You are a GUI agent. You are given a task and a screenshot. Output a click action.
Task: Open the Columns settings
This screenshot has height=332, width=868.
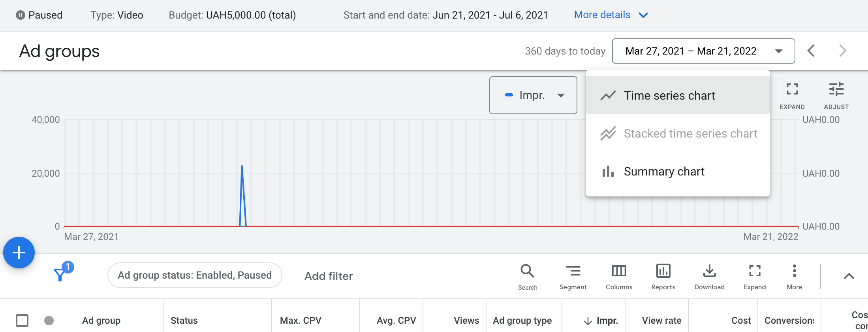pyautogui.click(x=619, y=276)
